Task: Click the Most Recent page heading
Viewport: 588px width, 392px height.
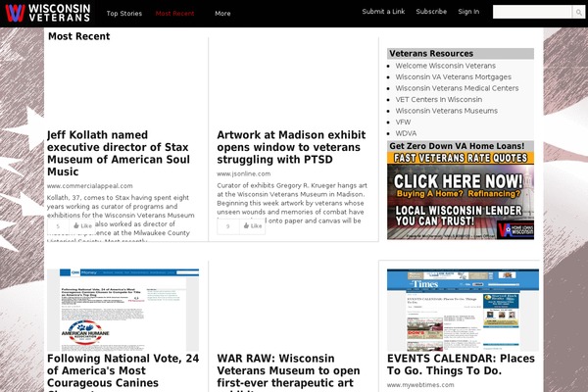Action: (78, 36)
